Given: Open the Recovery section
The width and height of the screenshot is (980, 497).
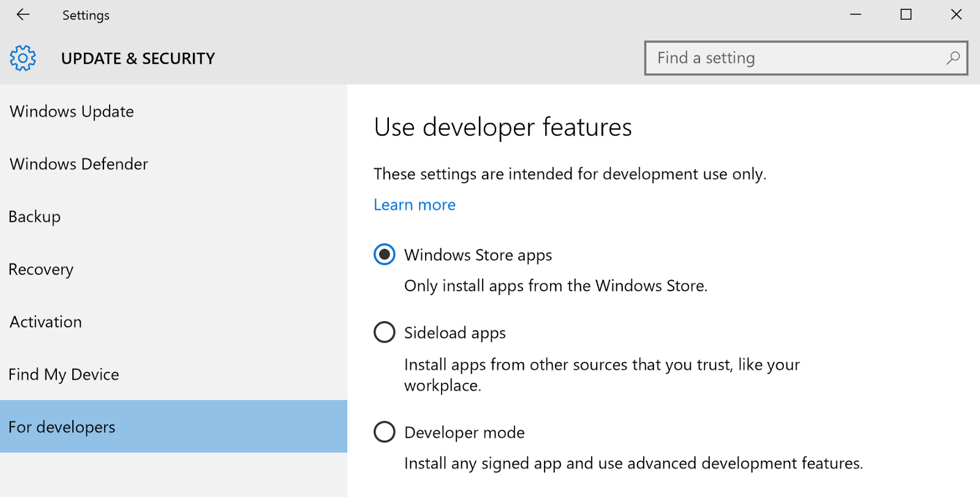Looking at the screenshot, I should pos(173,270).
